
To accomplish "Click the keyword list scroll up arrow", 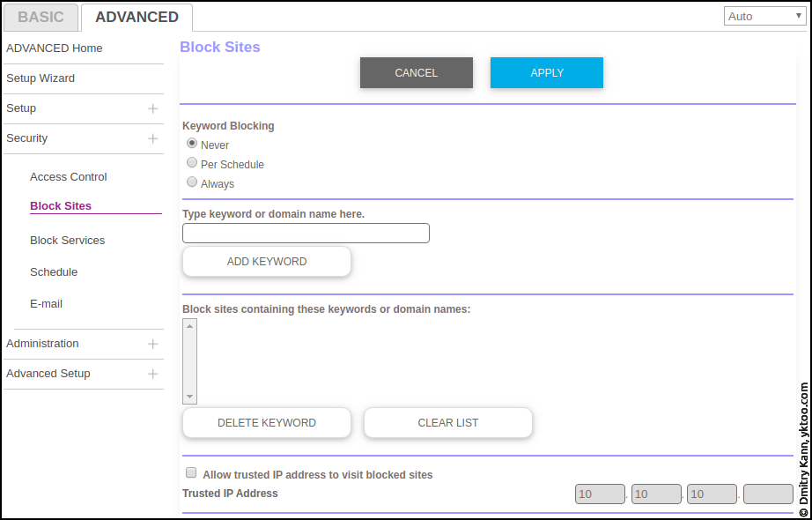I will (189, 326).
